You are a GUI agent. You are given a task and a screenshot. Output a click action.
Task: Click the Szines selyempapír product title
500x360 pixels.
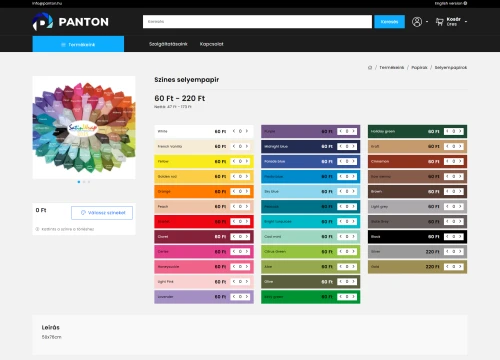click(x=187, y=80)
